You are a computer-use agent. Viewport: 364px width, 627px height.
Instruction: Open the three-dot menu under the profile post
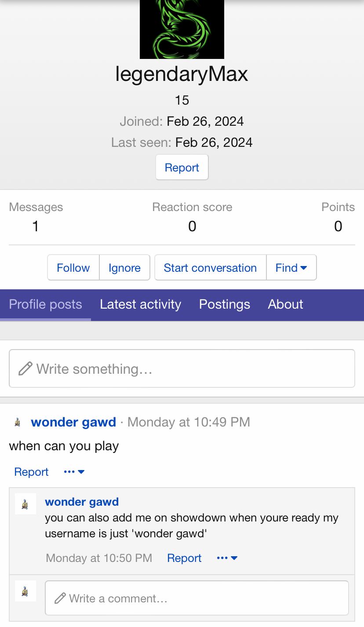(x=74, y=472)
